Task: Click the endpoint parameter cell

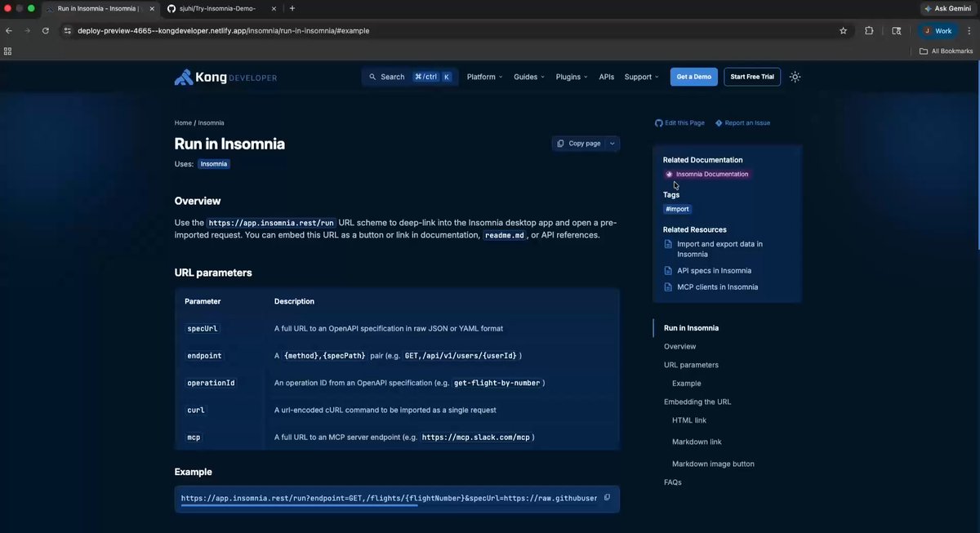Action: tap(204, 356)
